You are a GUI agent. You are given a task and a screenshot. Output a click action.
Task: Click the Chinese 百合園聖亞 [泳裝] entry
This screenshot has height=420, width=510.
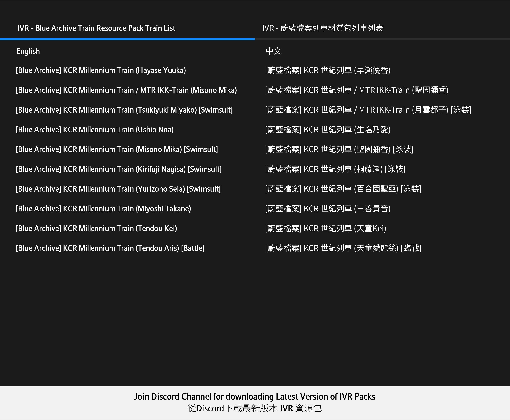click(x=343, y=189)
